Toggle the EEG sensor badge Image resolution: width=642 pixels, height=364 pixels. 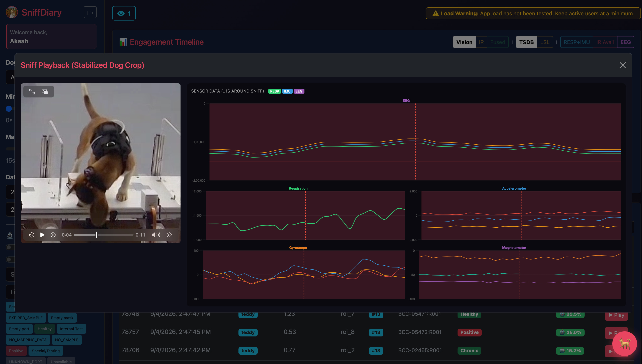[x=299, y=91]
